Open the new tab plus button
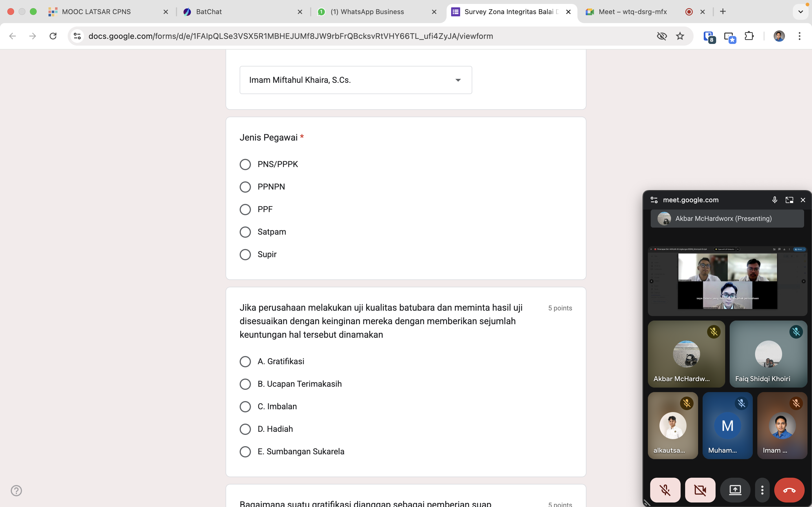Screen dimensions: 812x507 click(723, 12)
